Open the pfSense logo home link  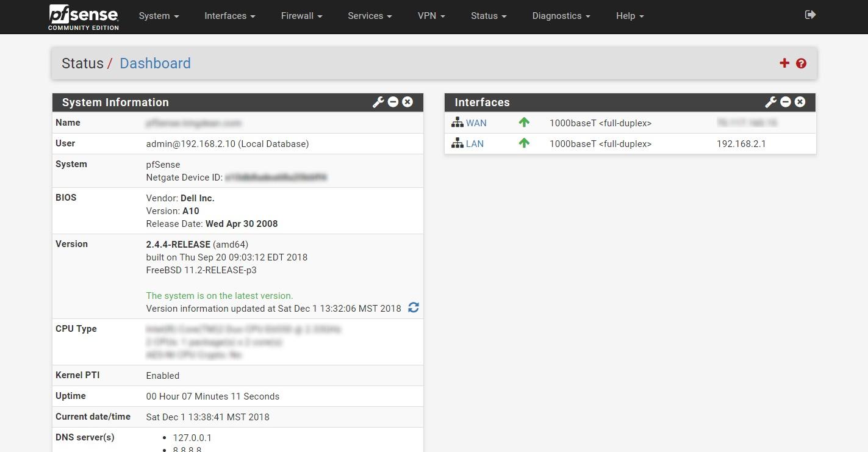[83, 16]
